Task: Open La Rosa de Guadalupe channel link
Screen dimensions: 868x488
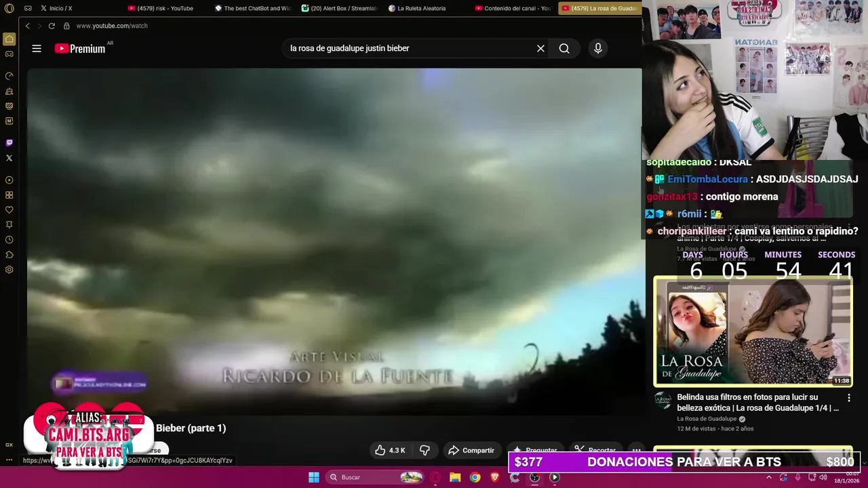Action: [707, 419]
